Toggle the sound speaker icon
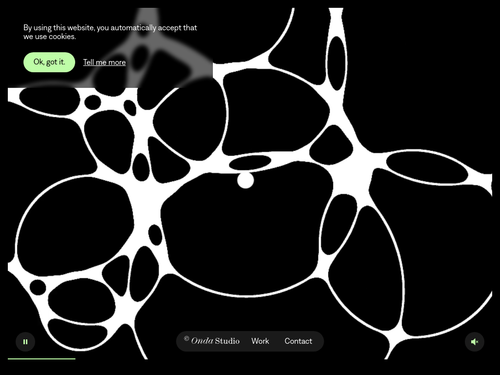Viewport: 500px width, 375px height. coord(475,342)
